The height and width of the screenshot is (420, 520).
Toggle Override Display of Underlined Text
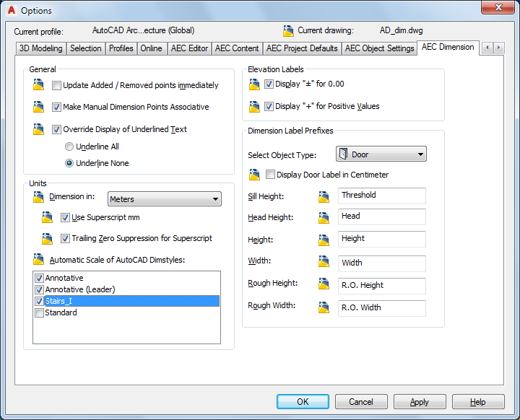(56, 129)
